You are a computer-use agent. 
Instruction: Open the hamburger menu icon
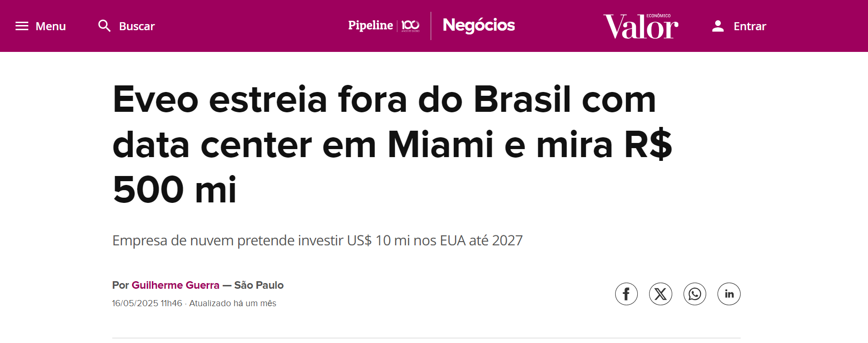[22, 26]
